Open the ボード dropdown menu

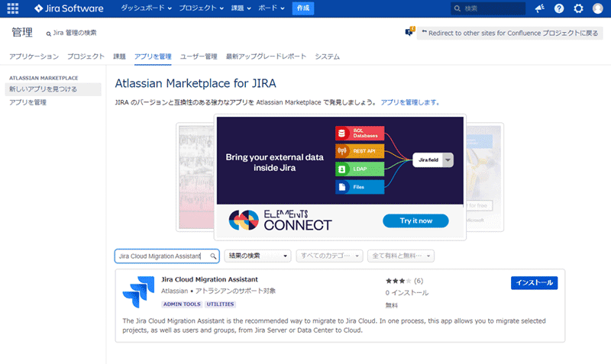(271, 8)
